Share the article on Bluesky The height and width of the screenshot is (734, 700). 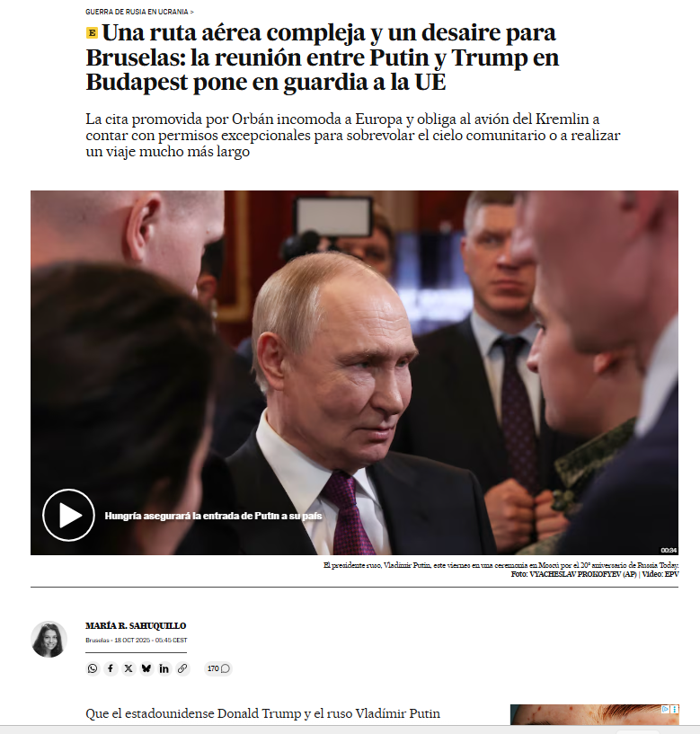click(146, 668)
